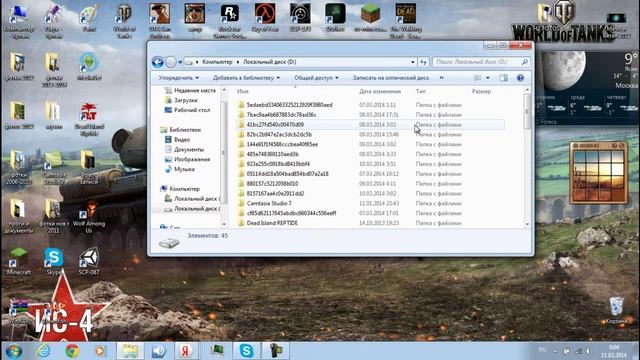This screenshot has height=360, width=640.
Task: Sort by the Размер column header
Action: [481, 91]
